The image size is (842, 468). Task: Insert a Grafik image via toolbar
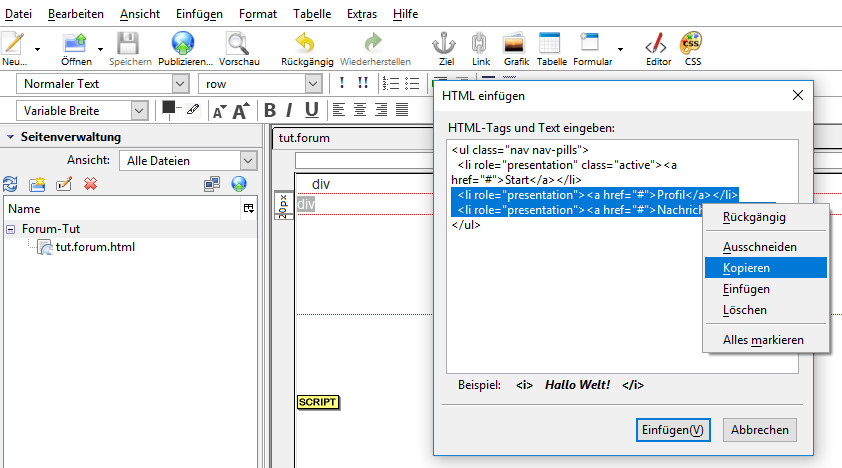pos(515,44)
